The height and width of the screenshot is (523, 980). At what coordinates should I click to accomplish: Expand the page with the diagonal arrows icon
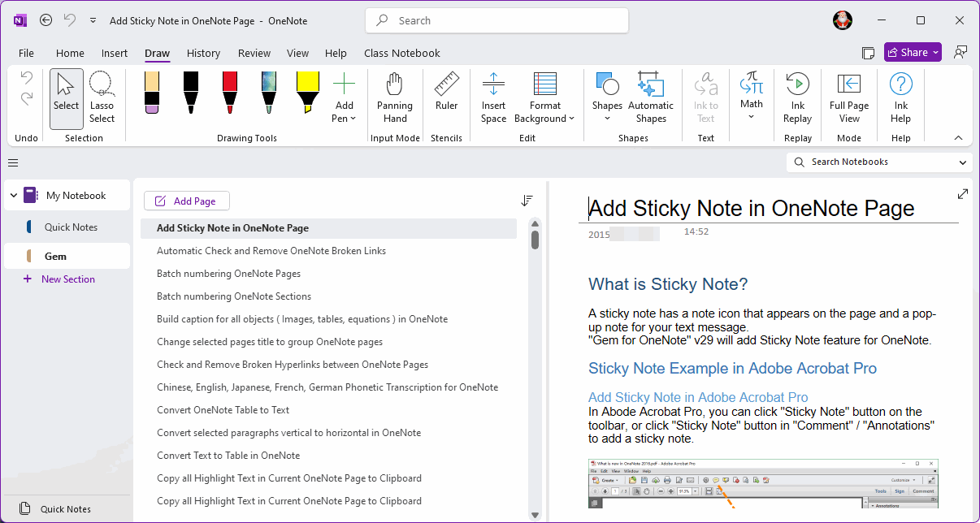[963, 194]
